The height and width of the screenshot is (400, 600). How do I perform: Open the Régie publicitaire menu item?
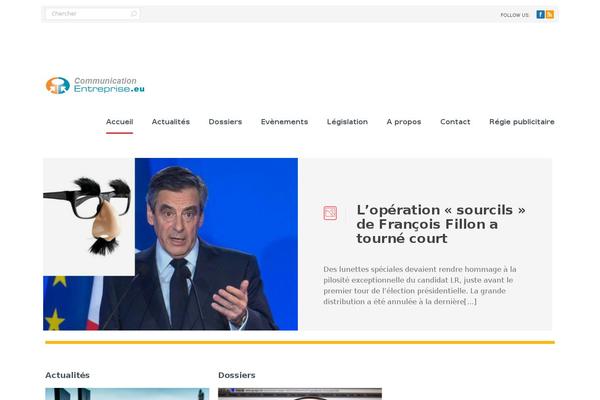[x=522, y=122]
